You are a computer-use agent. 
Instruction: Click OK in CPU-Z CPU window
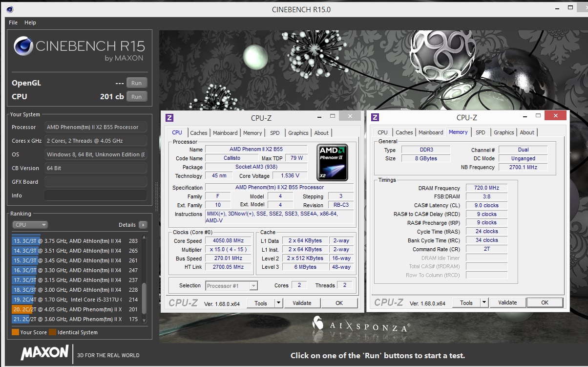click(x=339, y=303)
